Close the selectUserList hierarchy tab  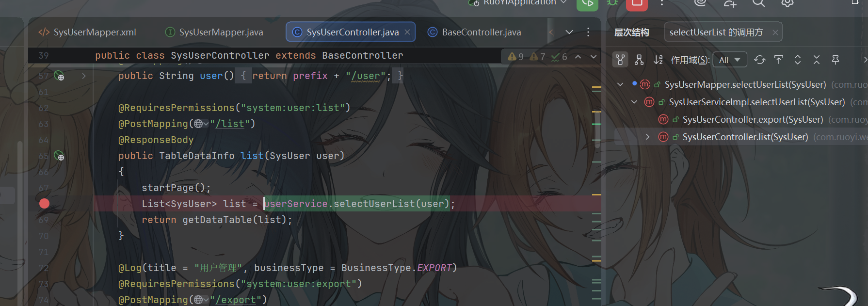tap(775, 32)
